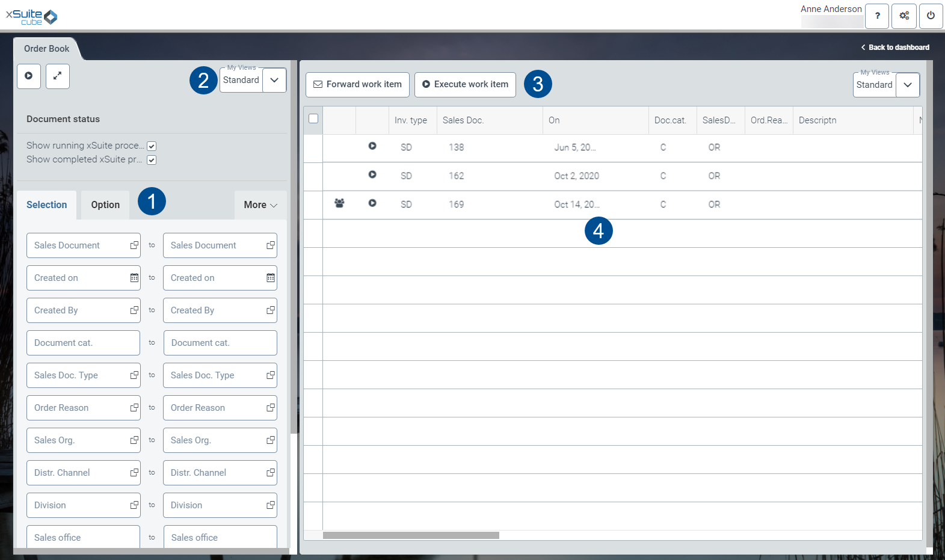Click the power logout icon
Image resolution: width=945 pixels, height=560 pixels.
931,16
